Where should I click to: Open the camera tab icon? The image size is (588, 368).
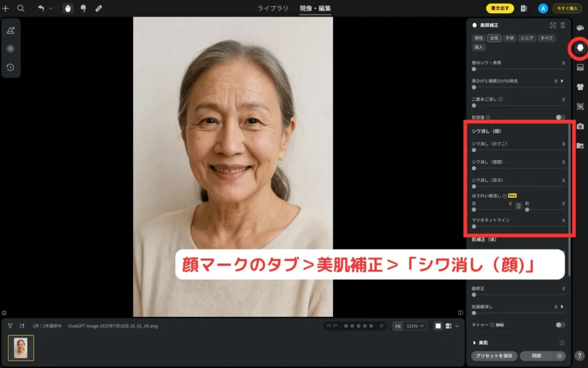click(580, 126)
